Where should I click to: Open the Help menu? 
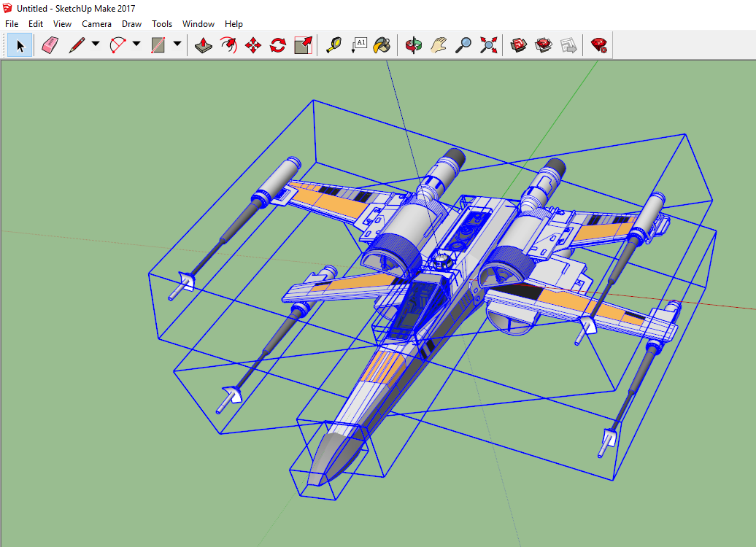click(234, 23)
